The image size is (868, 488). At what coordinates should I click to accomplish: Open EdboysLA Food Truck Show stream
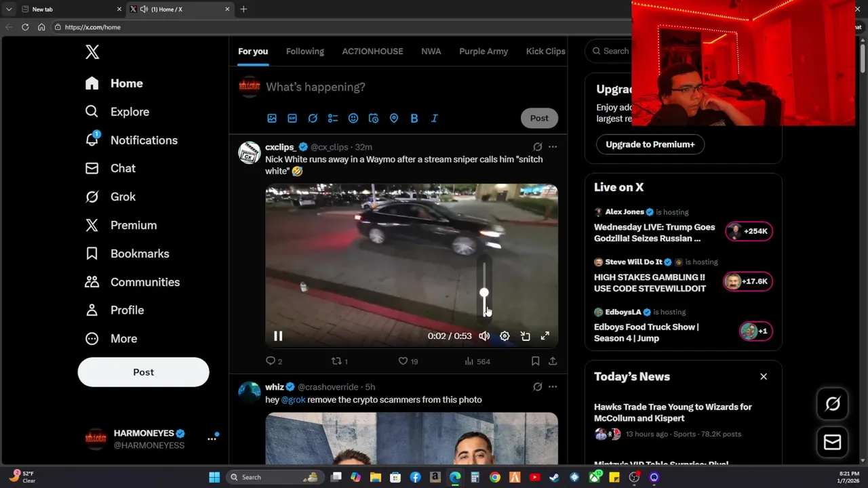[x=683, y=326]
